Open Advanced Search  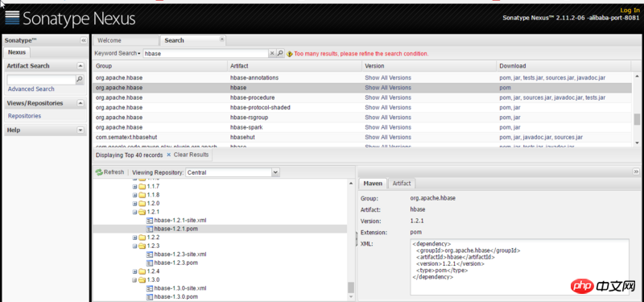point(31,89)
